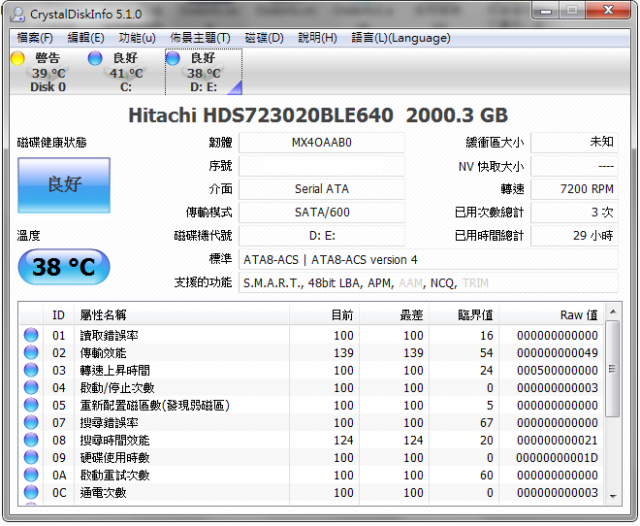This screenshot has height=526, width=640.
Task: Close the CrystalDiskInfo window
Action: [608, 11]
